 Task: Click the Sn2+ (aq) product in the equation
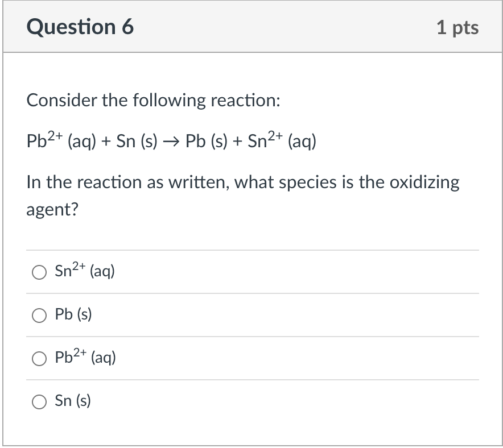[x=282, y=140]
